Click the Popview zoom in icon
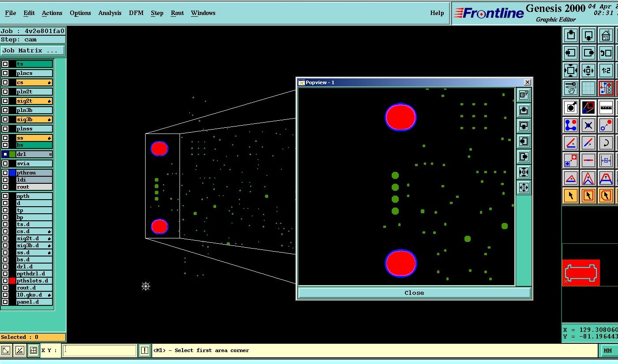 click(524, 172)
